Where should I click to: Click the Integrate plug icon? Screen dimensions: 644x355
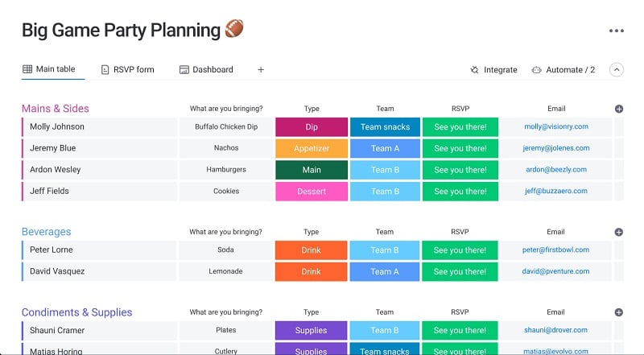(x=474, y=70)
